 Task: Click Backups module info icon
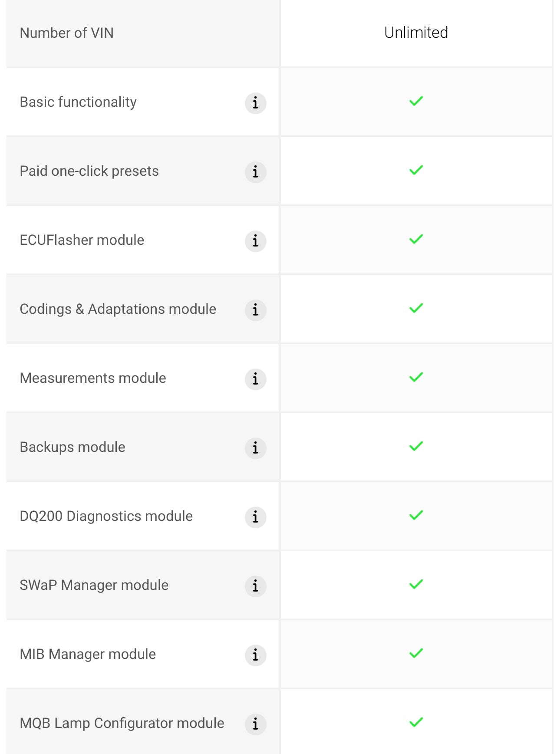(255, 448)
